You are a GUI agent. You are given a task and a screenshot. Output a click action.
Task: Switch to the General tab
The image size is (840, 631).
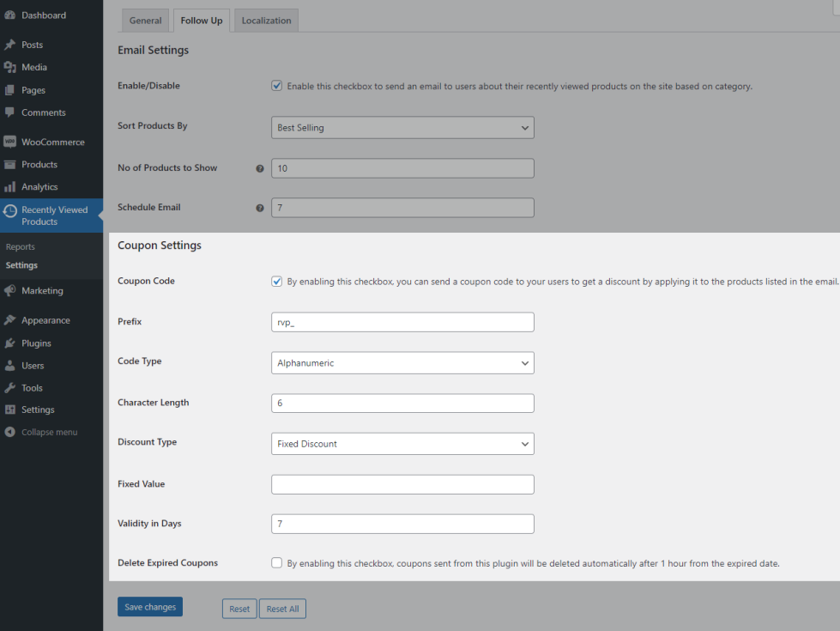coord(146,21)
